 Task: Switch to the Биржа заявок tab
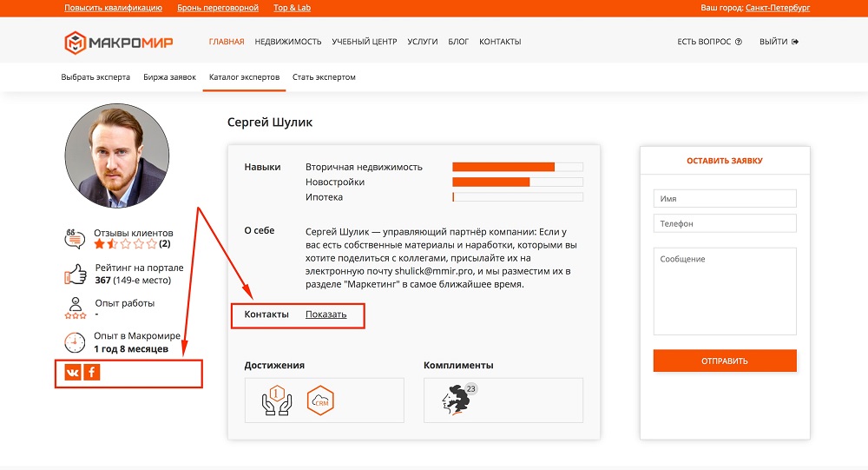[169, 77]
